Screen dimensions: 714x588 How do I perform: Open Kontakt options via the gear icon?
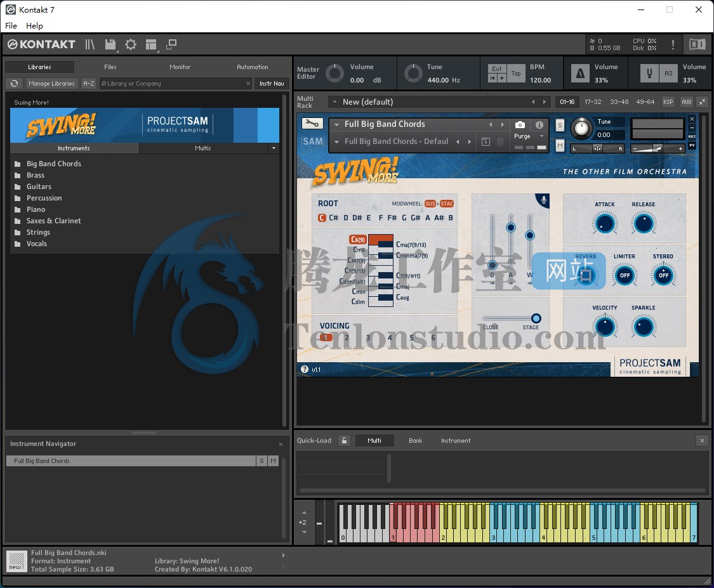131,44
